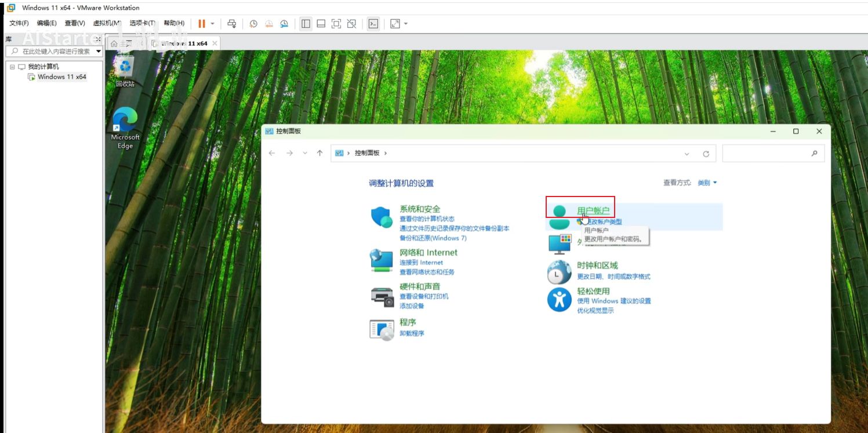Click the Control Panel refresh icon
Viewport: 868px width, 433px height.
(x=706, y=154)
